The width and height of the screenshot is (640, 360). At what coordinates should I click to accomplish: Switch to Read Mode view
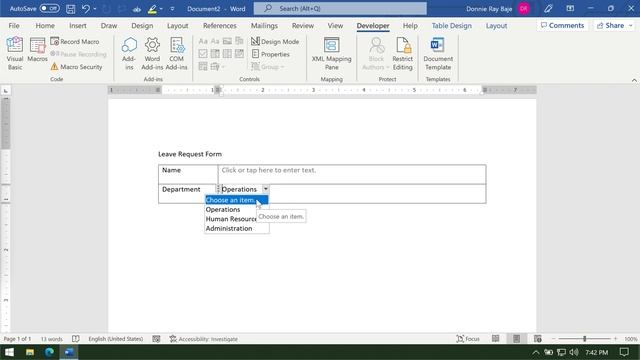click(x=496, y=339)
